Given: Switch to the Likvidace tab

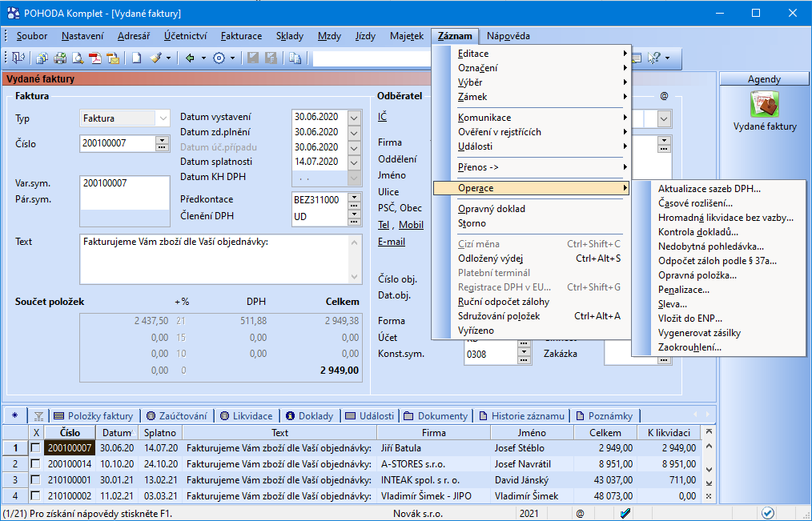Looking at the screenshot, I should click(246, 416).
